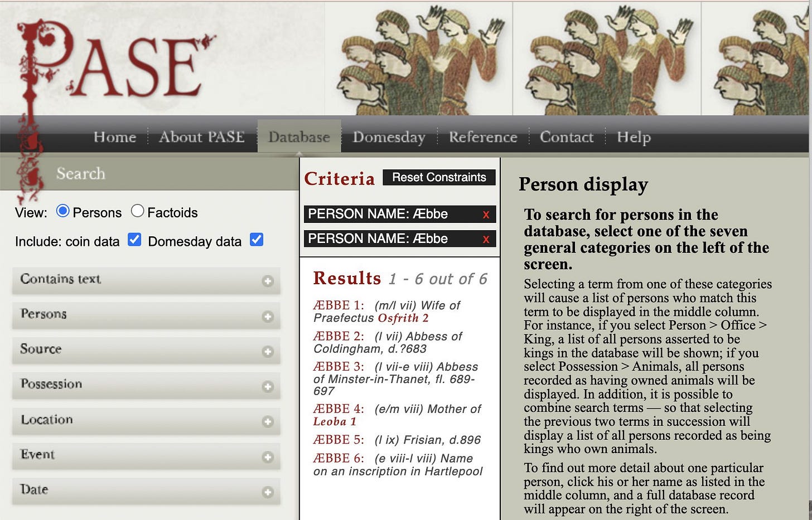Open the ÆBBE 5 person record
This screenshot has width=812, height=520.
339,440
